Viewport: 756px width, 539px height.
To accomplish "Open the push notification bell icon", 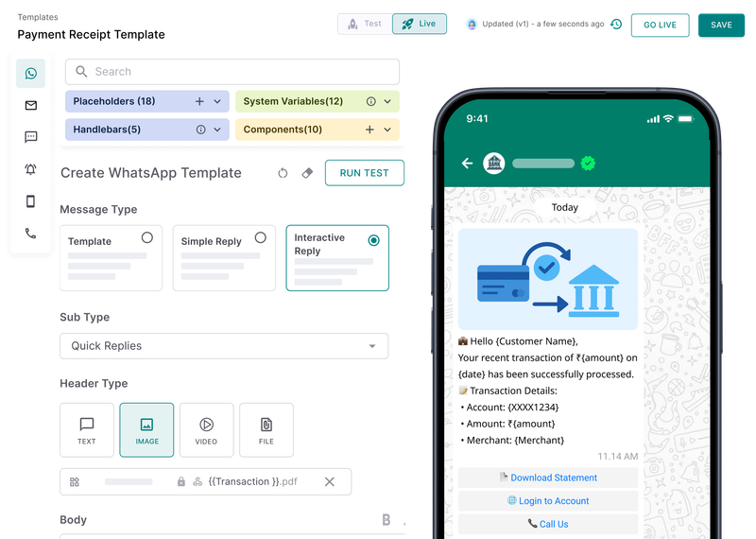I will (x=31, y=169).
